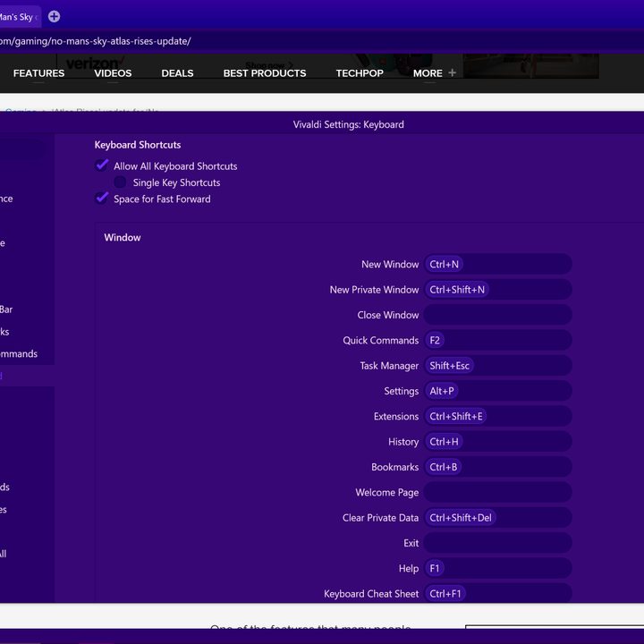644x644 pixels.
Task: Toggle Space for Fast Forward checkbox
Action: pyautogui.click(x=102, y=199)
